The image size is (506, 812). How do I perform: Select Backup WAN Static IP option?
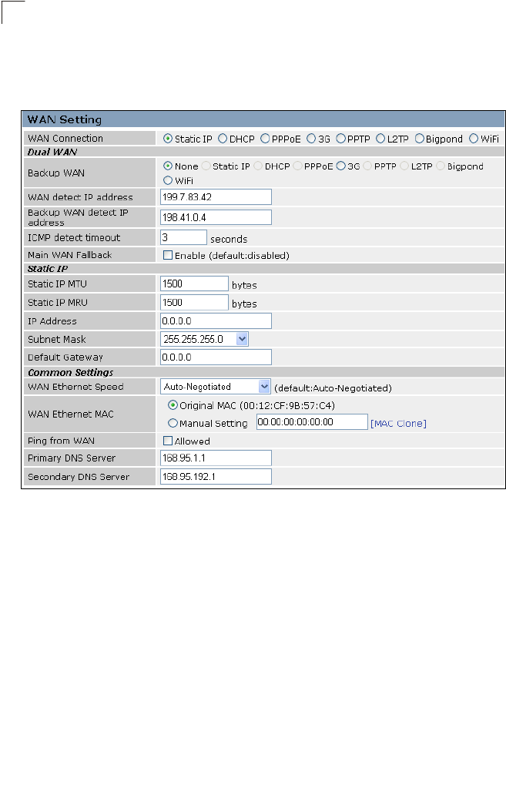[206, 166]
